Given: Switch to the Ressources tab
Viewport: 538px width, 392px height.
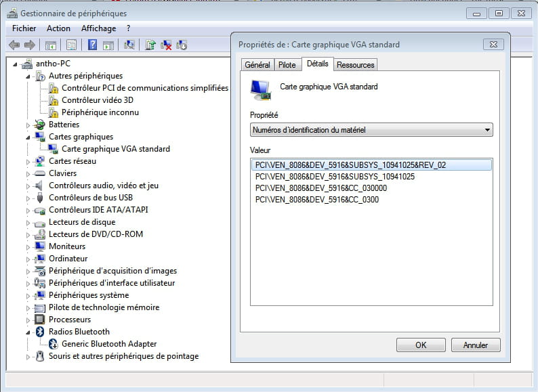Looking at the screenshot, I should (355, 65).
